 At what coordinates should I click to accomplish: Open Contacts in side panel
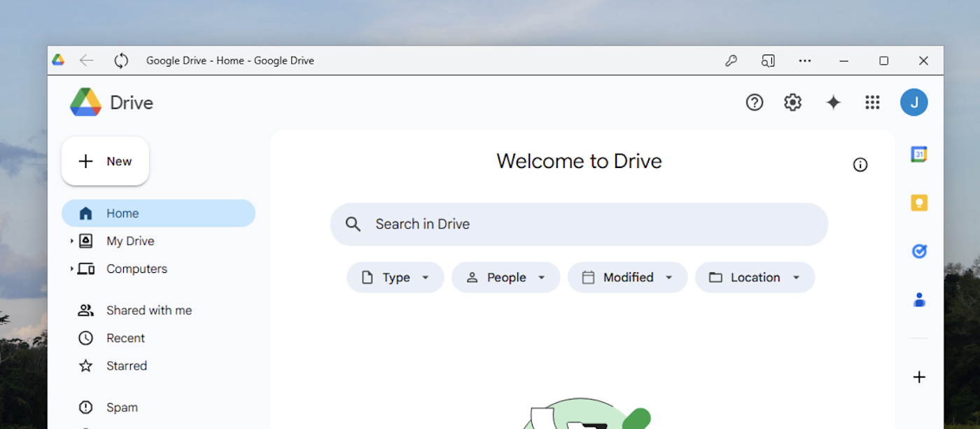click(919, 300)
